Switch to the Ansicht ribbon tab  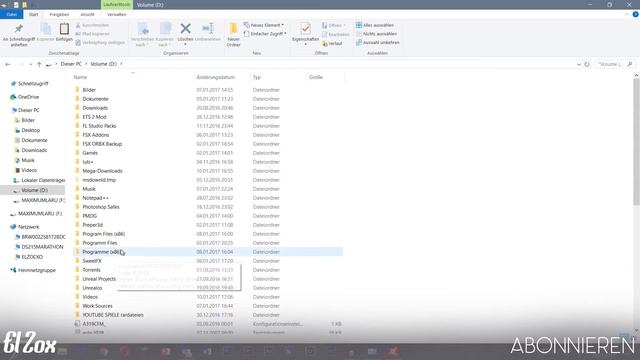[87, 14]
